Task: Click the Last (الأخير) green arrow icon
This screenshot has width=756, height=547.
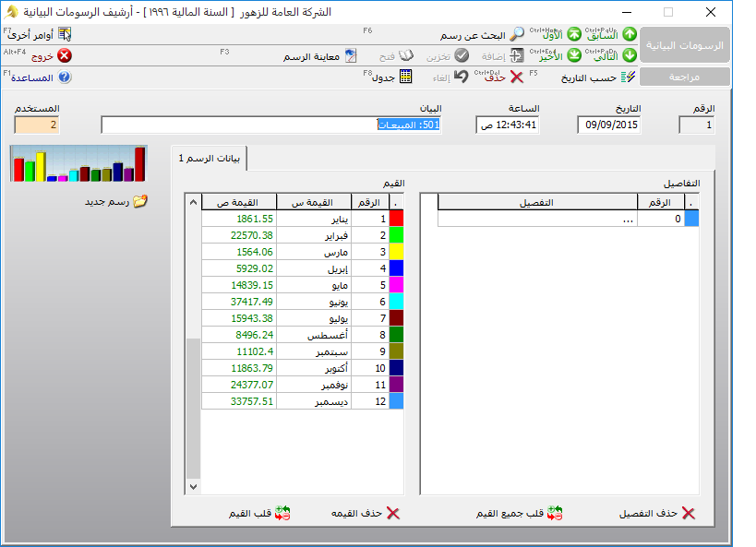Action: coord(574,55)
